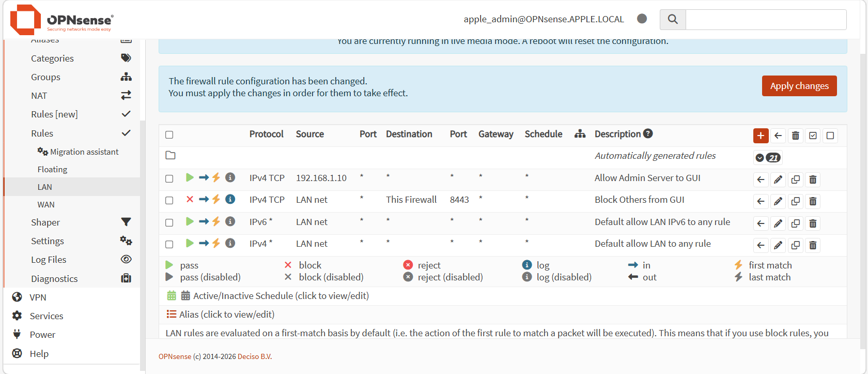The image size is (868, 374).
Task: Click into the top search input field
Action: click(766, 19)
